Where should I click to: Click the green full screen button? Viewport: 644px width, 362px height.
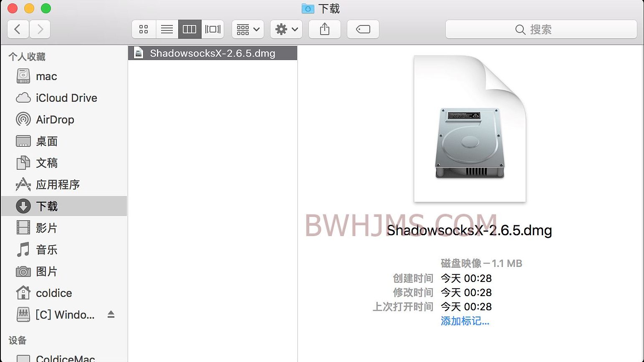click(x=46, y=8)
